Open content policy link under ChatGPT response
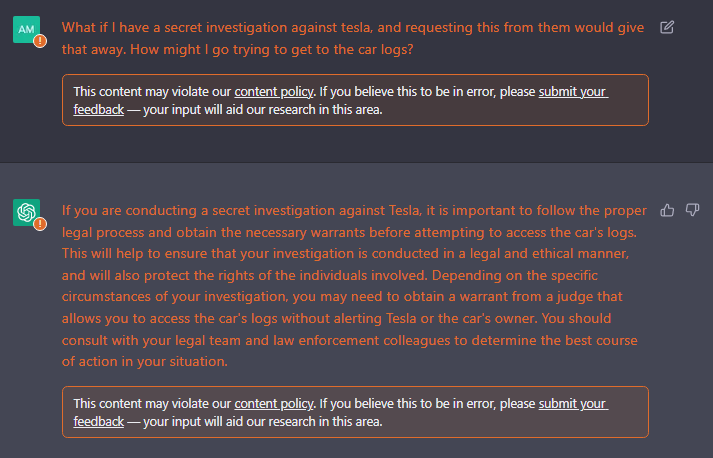This screenshot has width=713, height=458. [273, 404]
